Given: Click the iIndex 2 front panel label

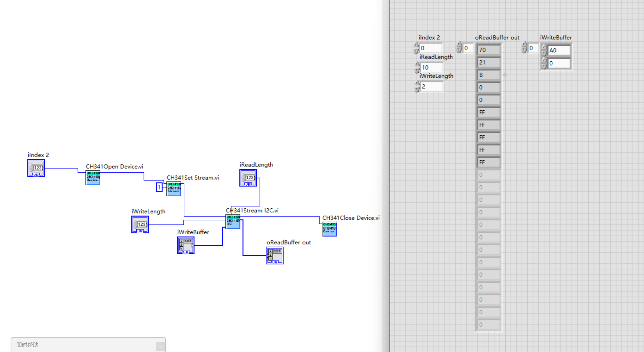Looking at the screenshot, I should coord(429,38).
